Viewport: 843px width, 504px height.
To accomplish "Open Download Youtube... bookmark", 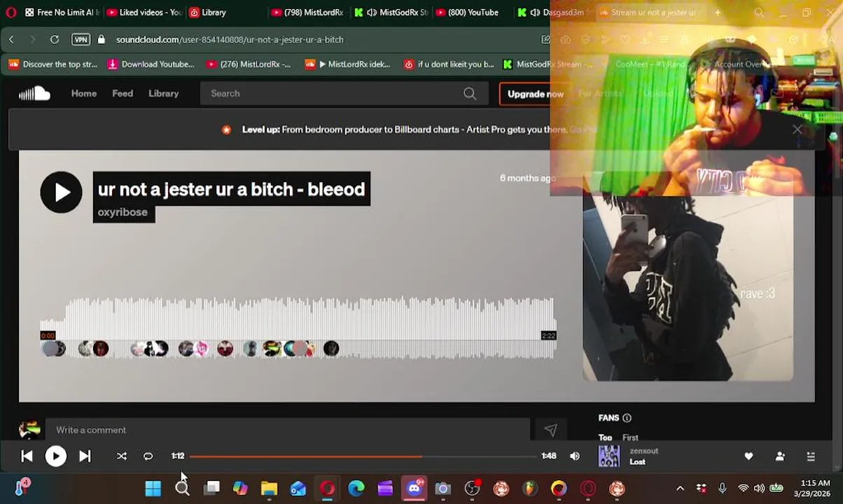I will click(151, 64).
